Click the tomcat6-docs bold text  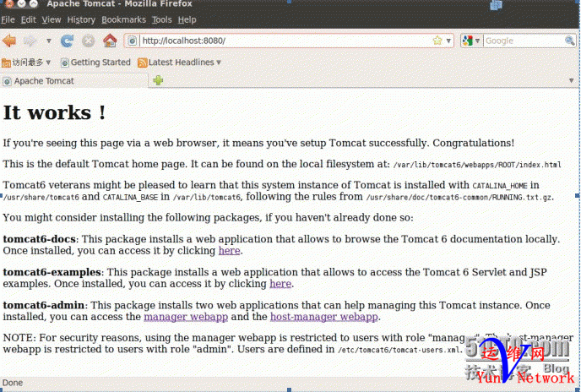pos(40,239)
